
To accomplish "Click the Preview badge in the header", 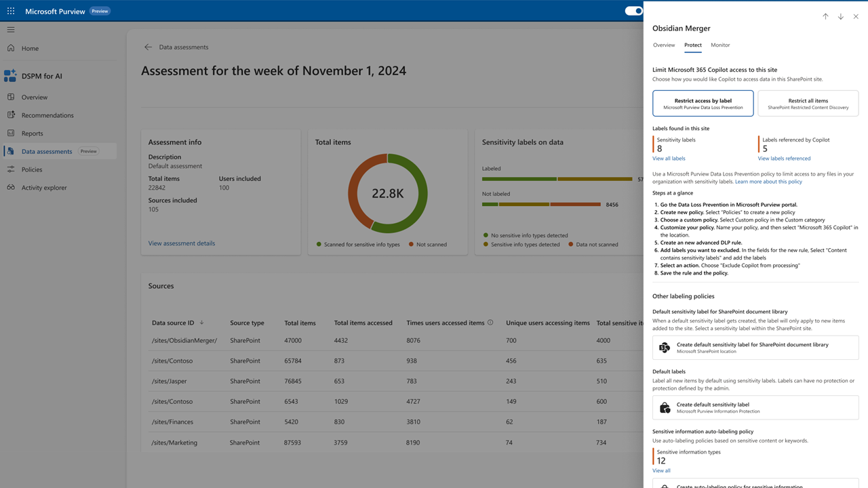I will (x=100, y=11).
